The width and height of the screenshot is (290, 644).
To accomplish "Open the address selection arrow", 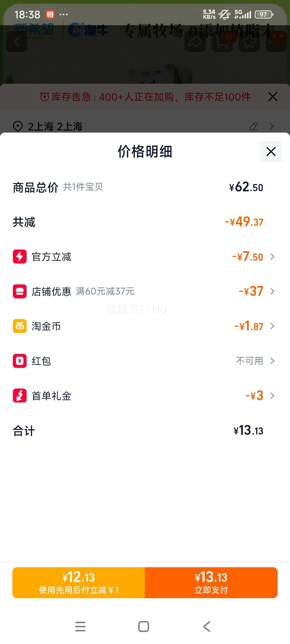I will click(272, 126).
